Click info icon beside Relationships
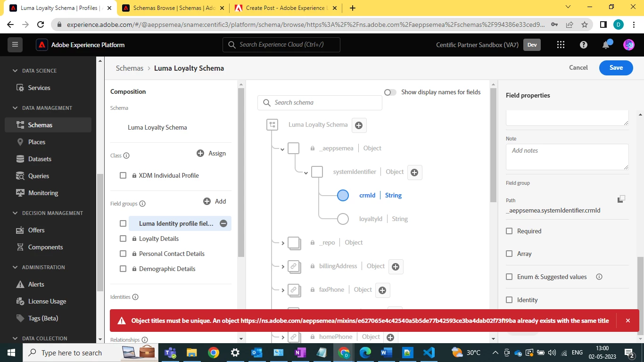 (x=145, y=340)
